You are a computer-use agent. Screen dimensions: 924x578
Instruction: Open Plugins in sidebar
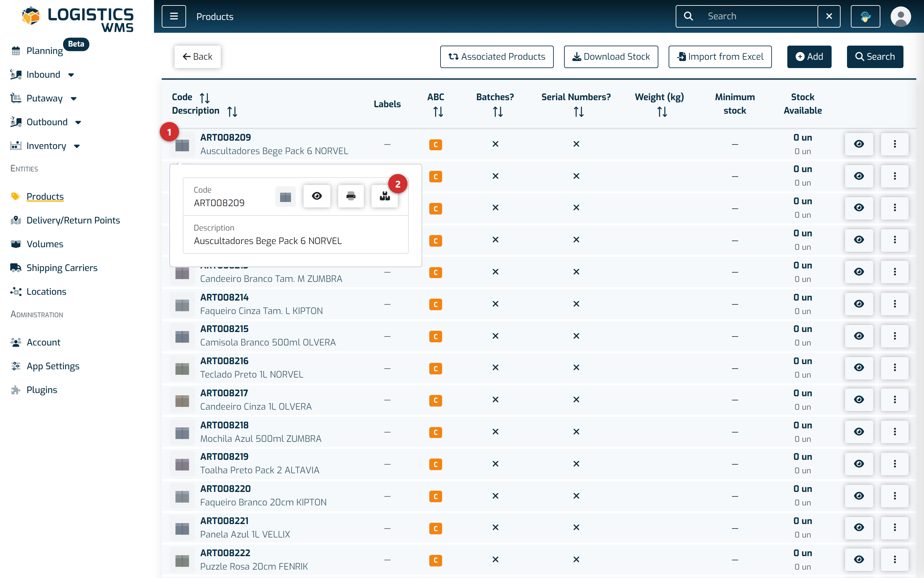(34, 390)
